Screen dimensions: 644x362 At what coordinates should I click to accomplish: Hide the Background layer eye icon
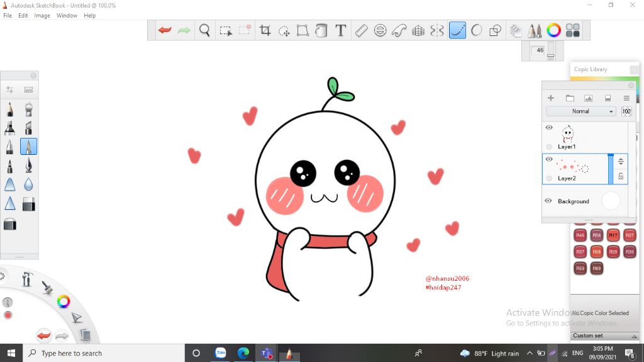[x=548, y=201]
